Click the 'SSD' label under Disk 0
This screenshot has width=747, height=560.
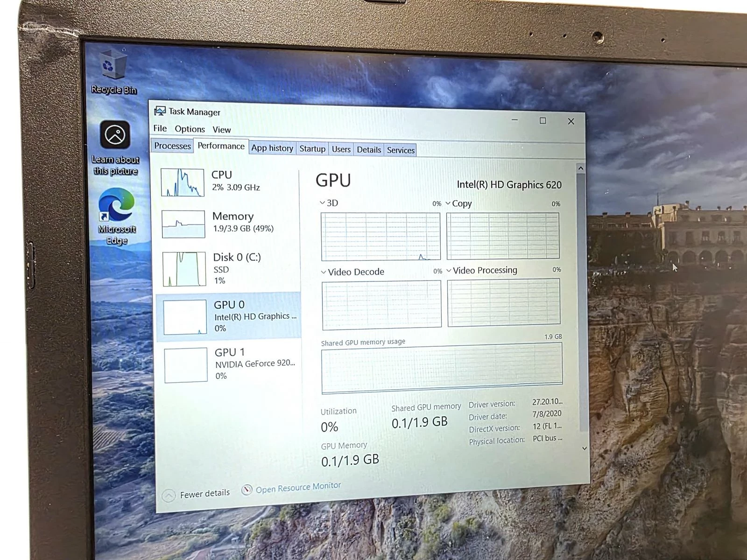coord(221,270)
